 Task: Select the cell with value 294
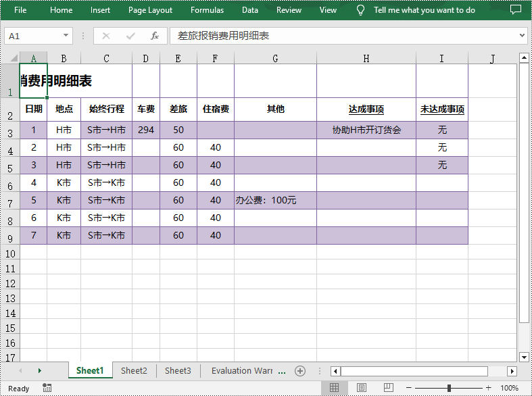[146, 130]
